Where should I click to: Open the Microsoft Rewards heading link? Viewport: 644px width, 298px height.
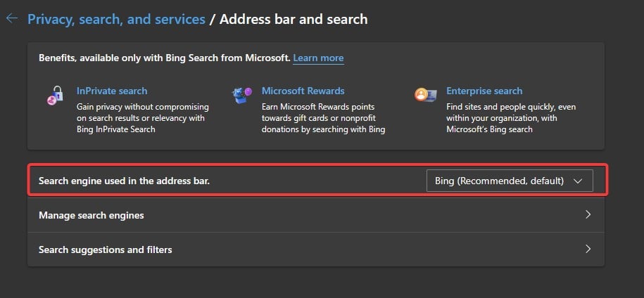(303, 91)
